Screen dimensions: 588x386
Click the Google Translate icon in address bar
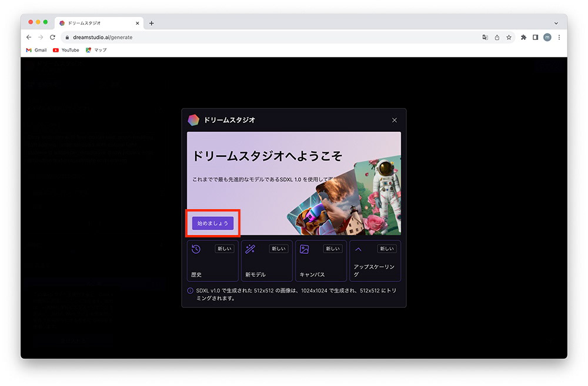[485, 37]
